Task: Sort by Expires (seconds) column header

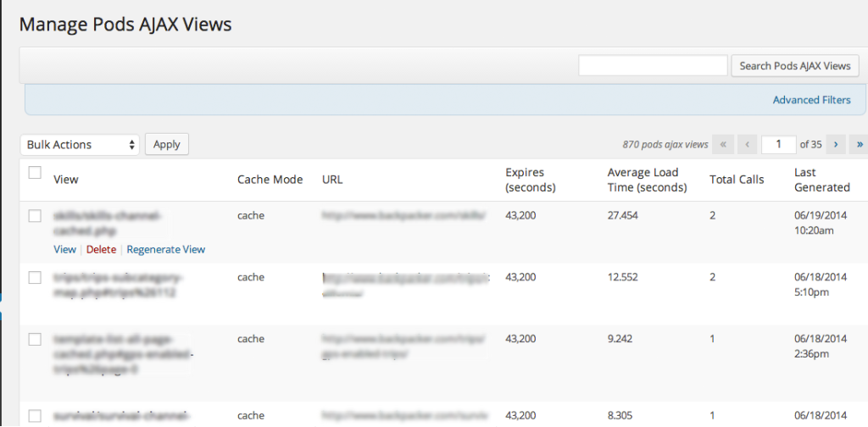Action: [531, 180]
